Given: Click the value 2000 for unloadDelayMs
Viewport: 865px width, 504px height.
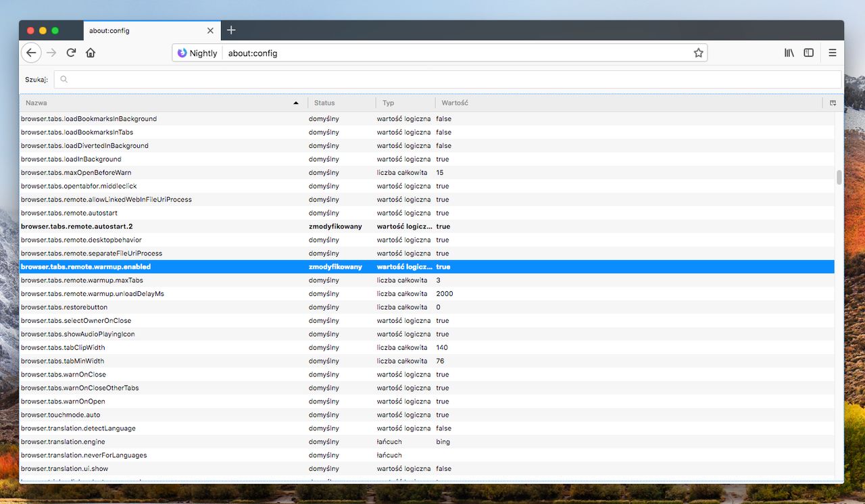Looking at the screenshot, I should [445, 294].
